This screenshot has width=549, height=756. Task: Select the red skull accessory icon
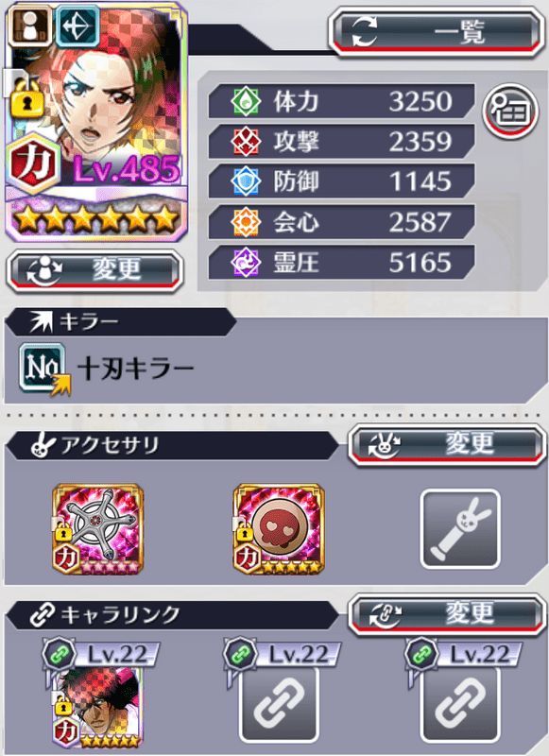(279, 529)
